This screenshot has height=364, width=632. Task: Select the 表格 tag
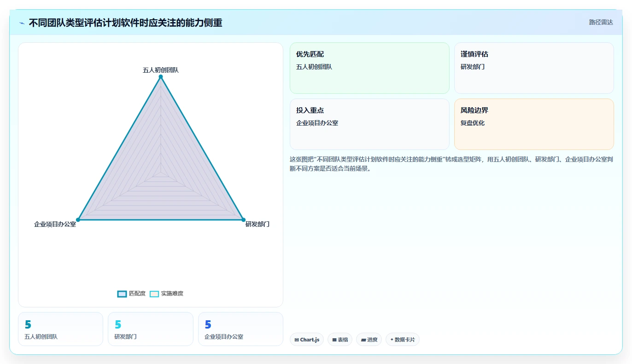340,340
